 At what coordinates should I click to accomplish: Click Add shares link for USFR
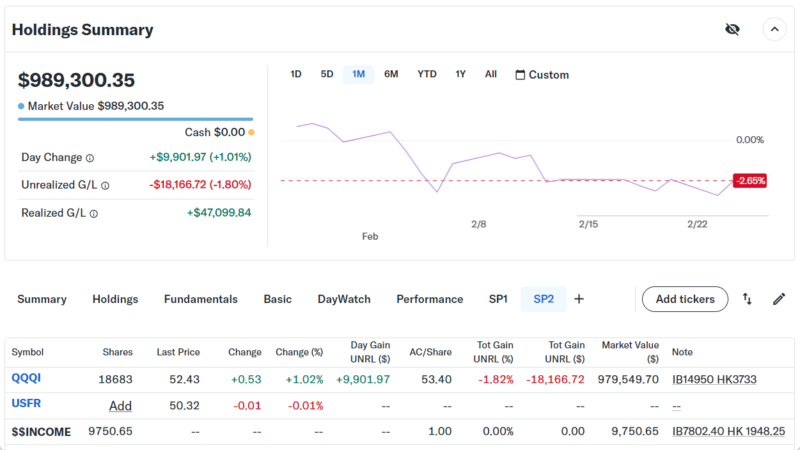pyautogui.click(x=120, y=406)
